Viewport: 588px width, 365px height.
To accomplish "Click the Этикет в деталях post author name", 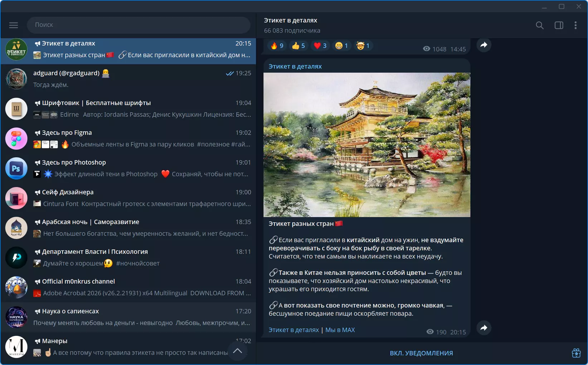I will click(295, 66).
